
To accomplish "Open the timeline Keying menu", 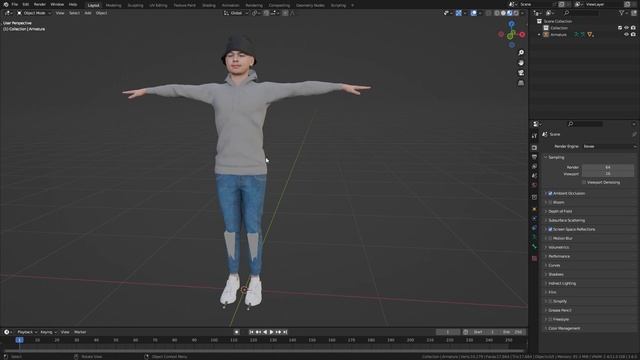I will pyautogui.click(x=48, y=332).
